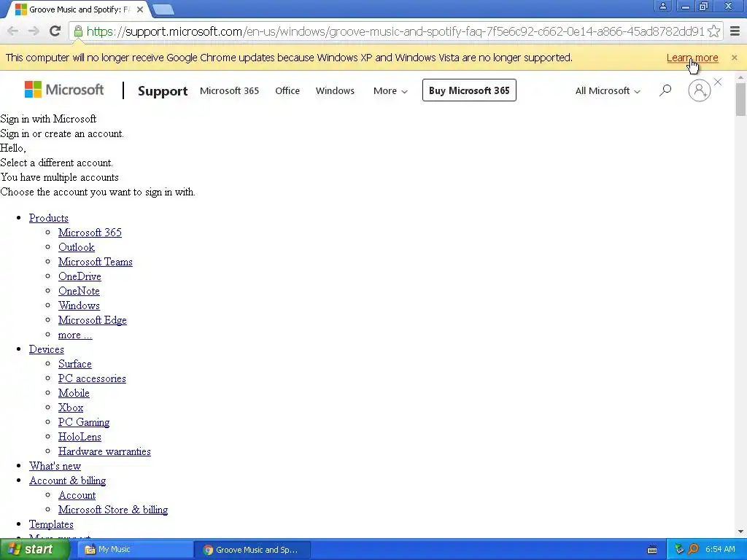
Task: Click the 6:54 AM taskbar clock
Action: (x=720, y=550)
